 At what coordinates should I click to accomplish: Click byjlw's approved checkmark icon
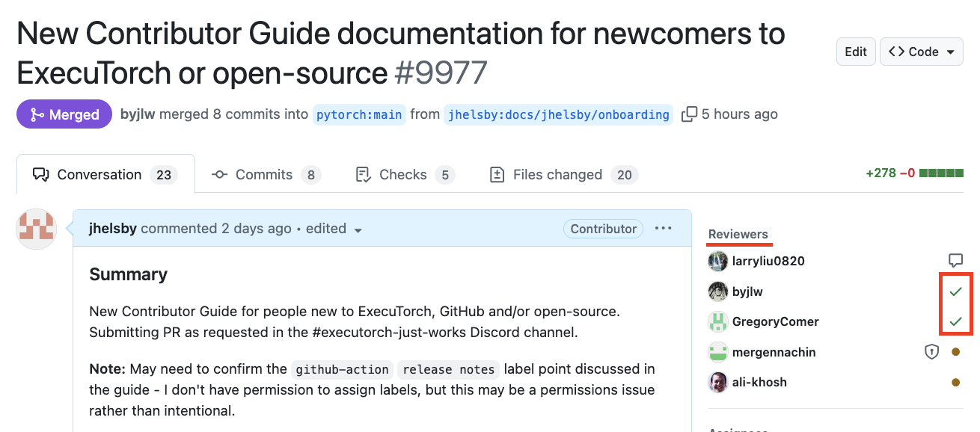coord(955,291)
